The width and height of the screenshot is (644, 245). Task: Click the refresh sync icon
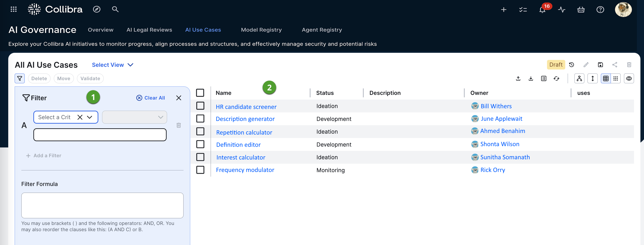(556, 79)
